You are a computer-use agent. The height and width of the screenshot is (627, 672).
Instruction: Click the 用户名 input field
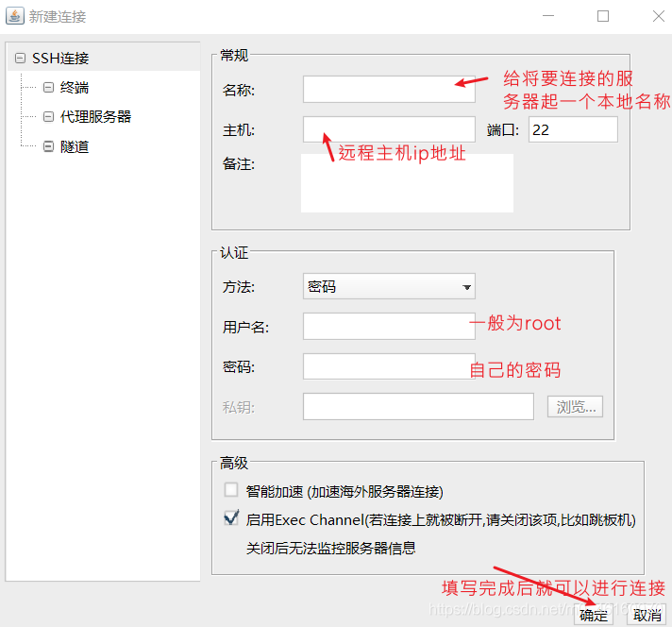click(x=389, y=327)
